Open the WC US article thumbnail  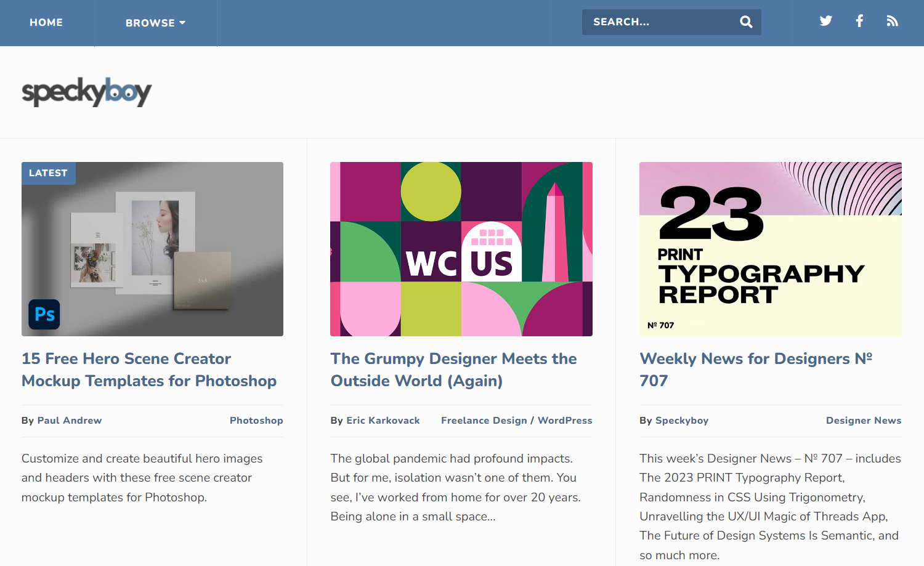click(x=461, y=249)
